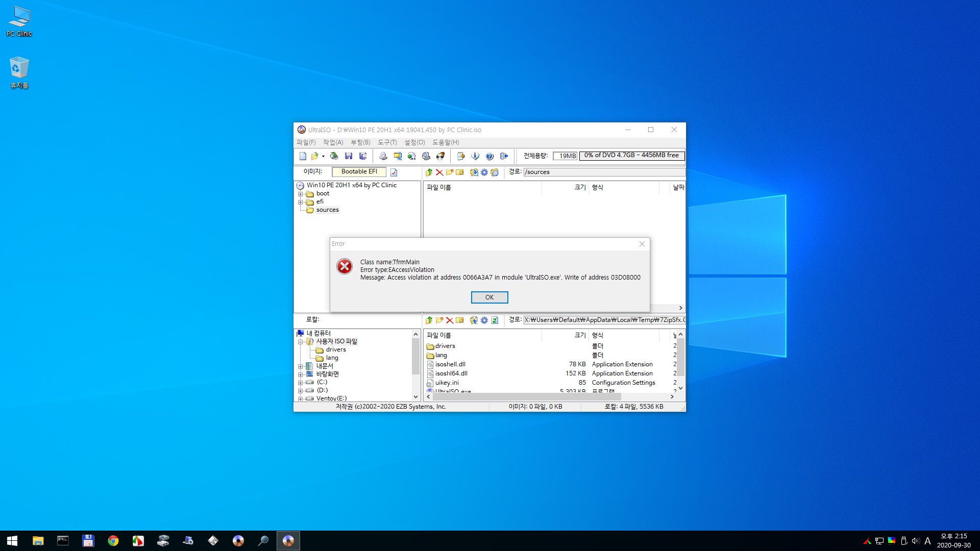Expand the Ventoy(E:) drive node
Screen dimensions: 980x551
pos(301,399)
